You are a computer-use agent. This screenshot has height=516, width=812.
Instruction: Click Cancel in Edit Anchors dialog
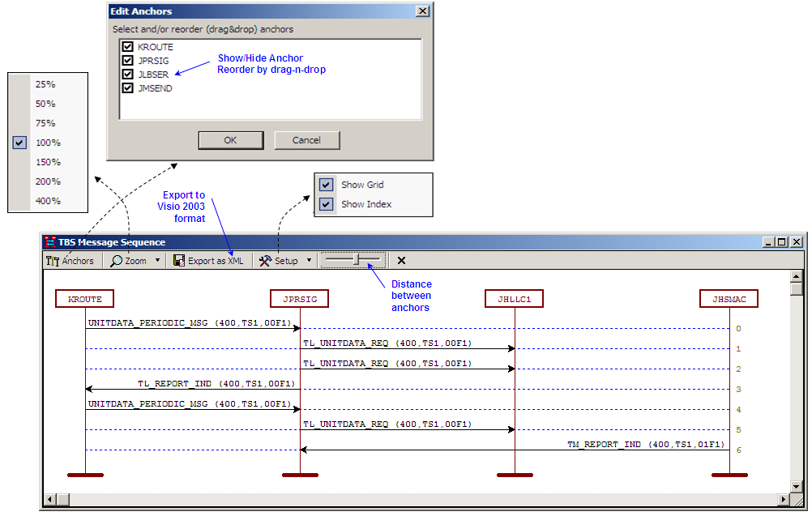pos(306,140)
